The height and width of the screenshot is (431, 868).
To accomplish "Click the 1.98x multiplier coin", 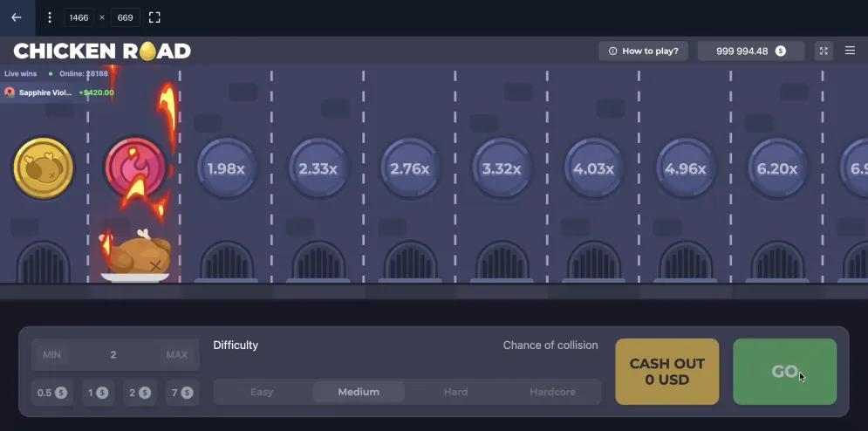I will [226, 168].
